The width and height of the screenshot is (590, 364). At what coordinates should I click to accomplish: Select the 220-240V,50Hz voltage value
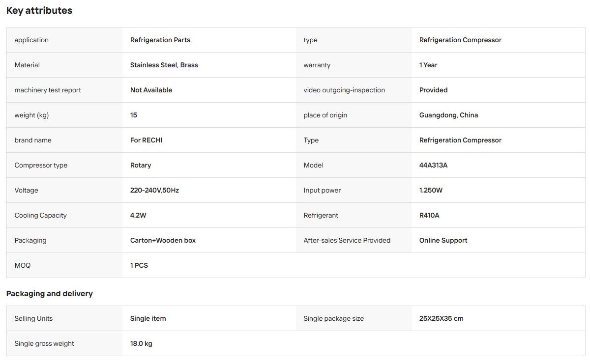[x=154, y=190]
